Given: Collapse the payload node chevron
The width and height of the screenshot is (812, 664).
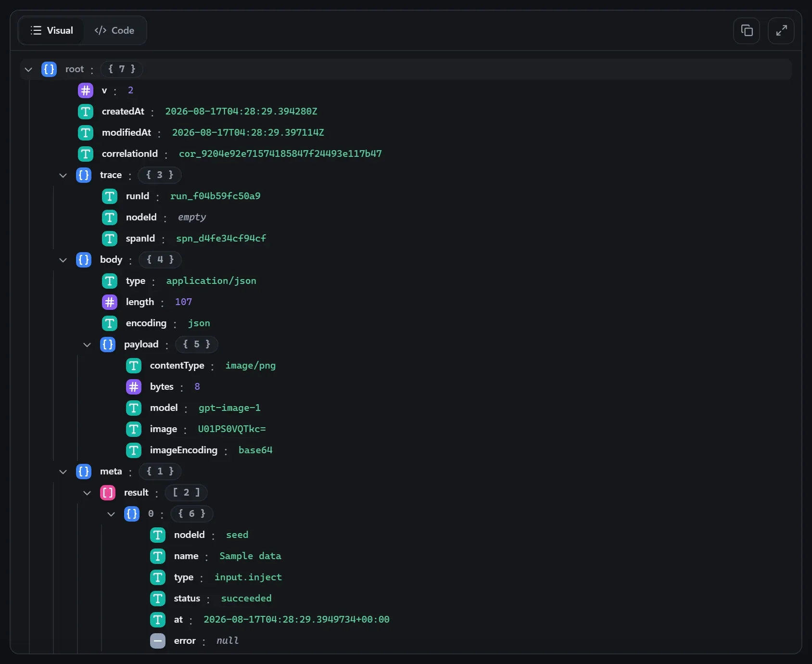Looking at the screenshot, I should click(87, 345).
